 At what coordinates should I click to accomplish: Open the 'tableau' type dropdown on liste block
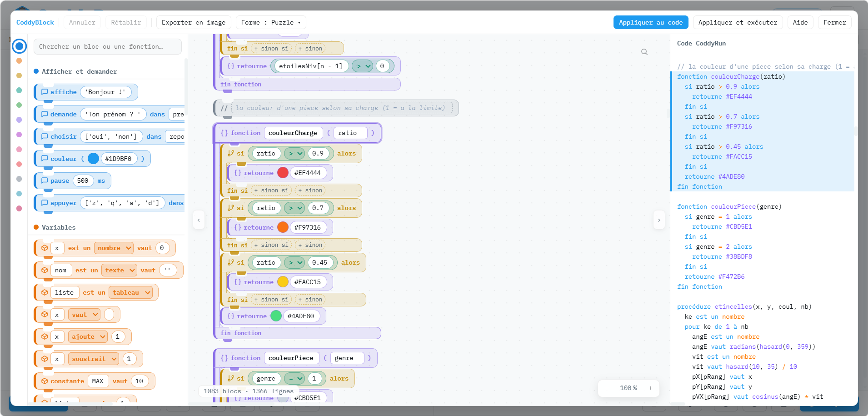tap(130, 292)
